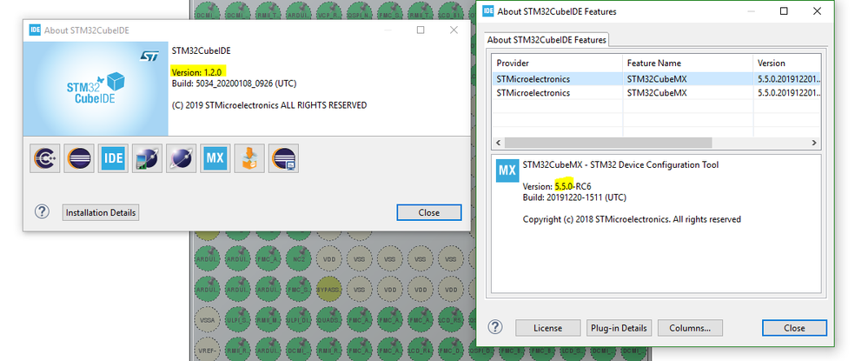Click the Eclipse icon with small monitor overlay
868x361 pixels.
(284, 158)
